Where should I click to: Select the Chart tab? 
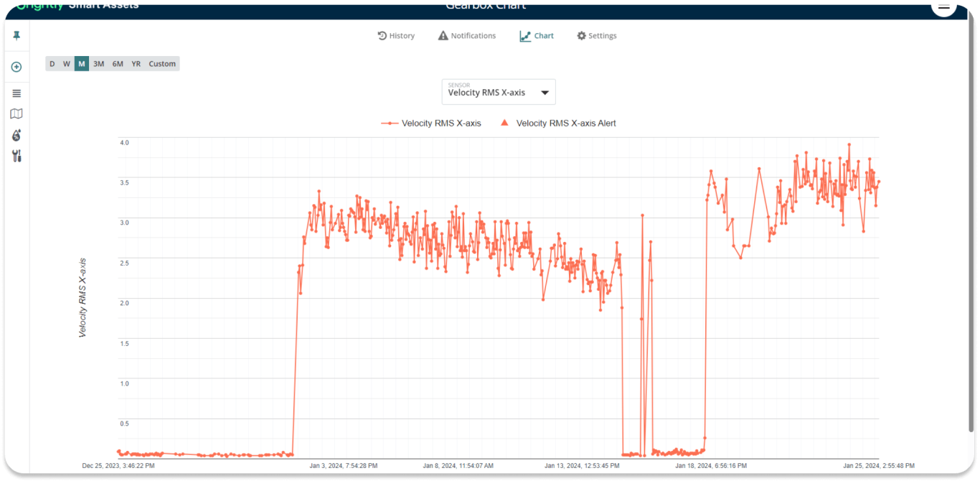(537, 36)
